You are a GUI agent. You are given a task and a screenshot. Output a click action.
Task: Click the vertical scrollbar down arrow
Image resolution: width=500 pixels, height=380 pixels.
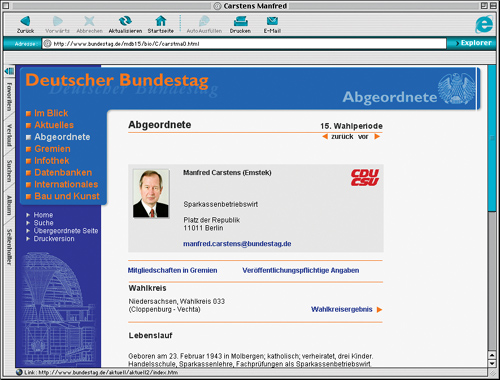click(492, 363)
